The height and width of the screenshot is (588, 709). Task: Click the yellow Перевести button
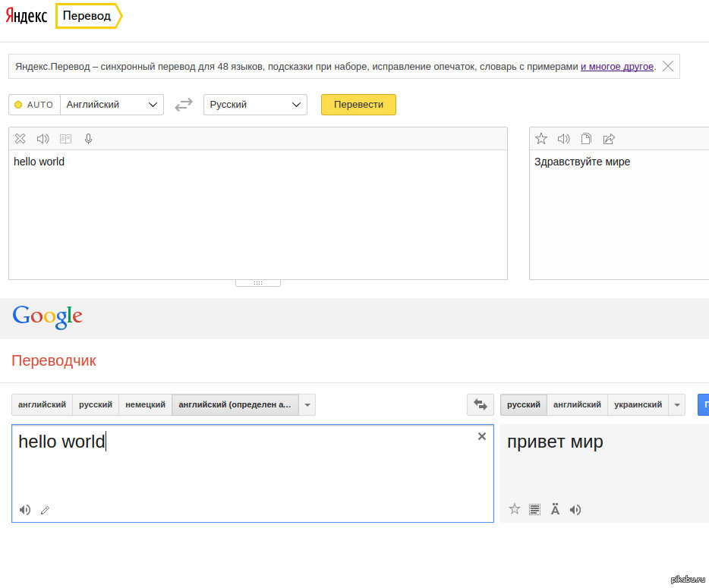[358, 105]
